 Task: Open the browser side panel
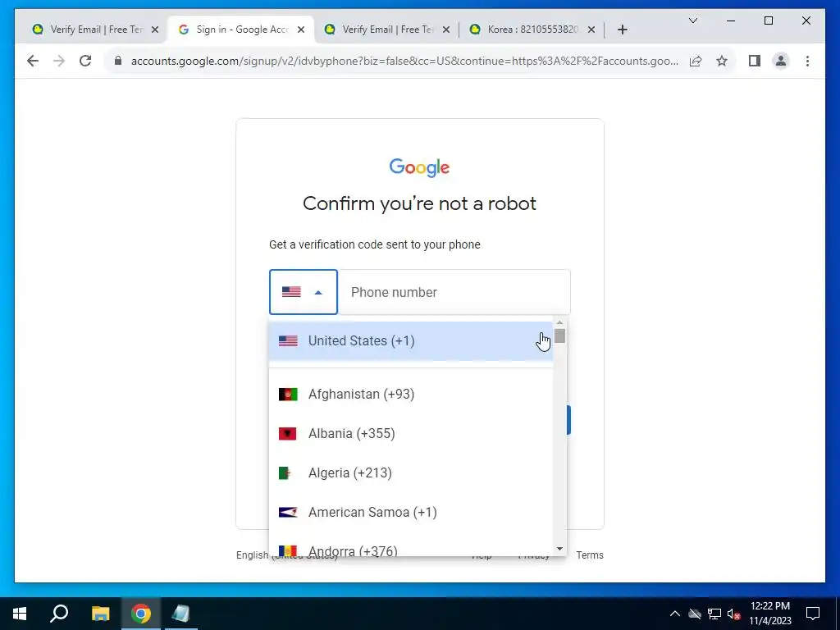pos(755,61)
